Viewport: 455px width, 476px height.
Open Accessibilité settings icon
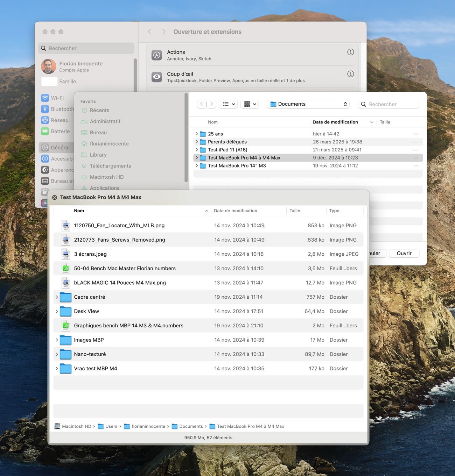(45, 159)
